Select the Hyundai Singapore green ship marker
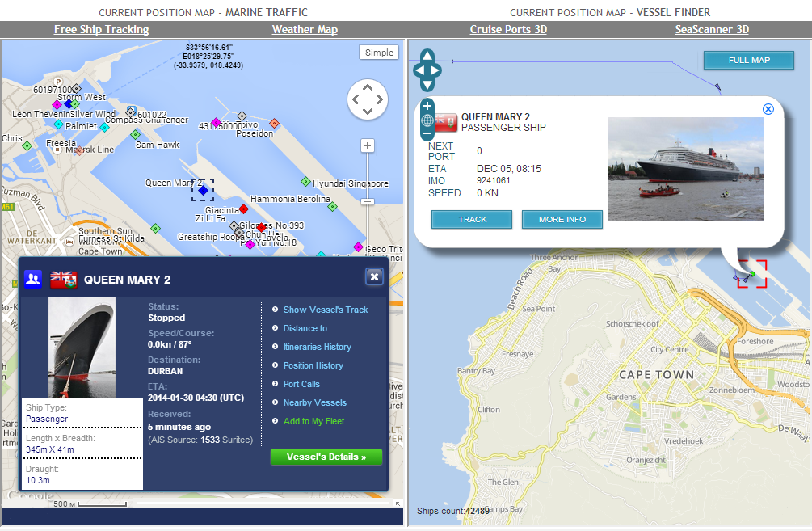 306,182
